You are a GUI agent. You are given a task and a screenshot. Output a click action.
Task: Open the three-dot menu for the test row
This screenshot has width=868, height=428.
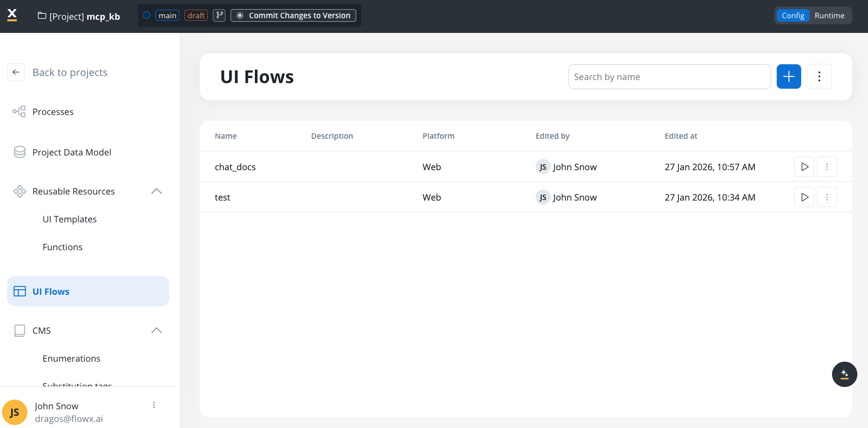[x=826, y=197]
